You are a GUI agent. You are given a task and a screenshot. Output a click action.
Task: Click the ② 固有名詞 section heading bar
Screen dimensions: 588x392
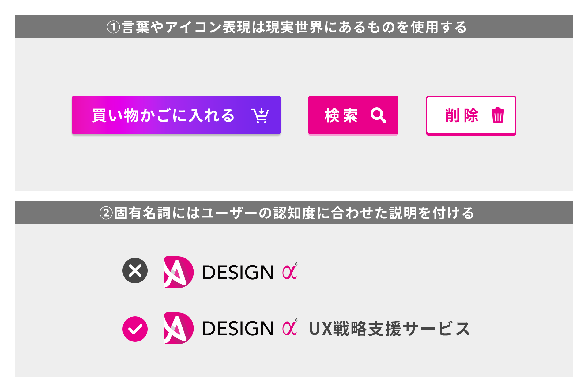294,212
